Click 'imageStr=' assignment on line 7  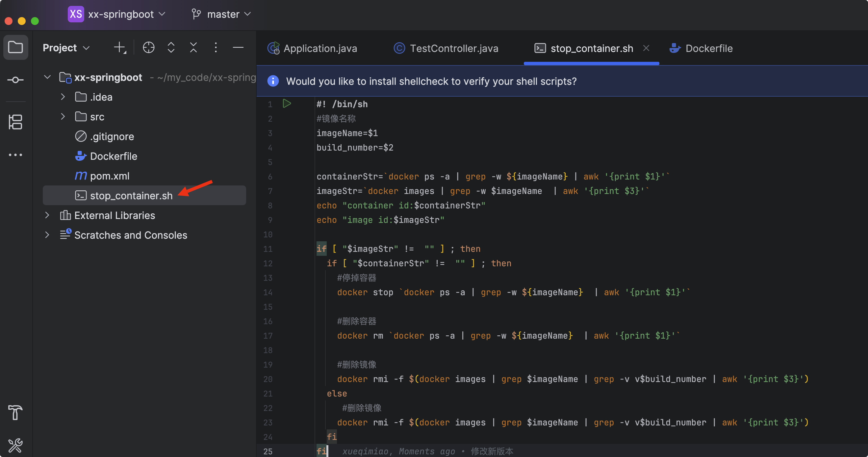coord(339,191)
